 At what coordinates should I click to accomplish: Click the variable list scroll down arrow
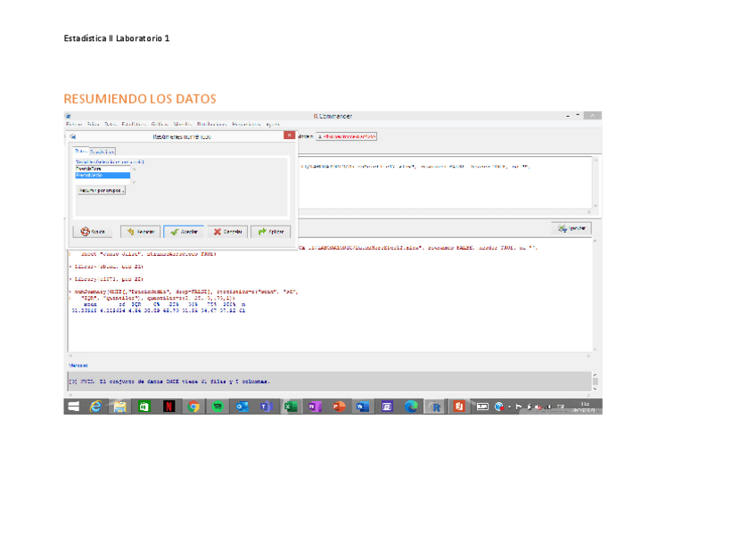click(134, 182)
